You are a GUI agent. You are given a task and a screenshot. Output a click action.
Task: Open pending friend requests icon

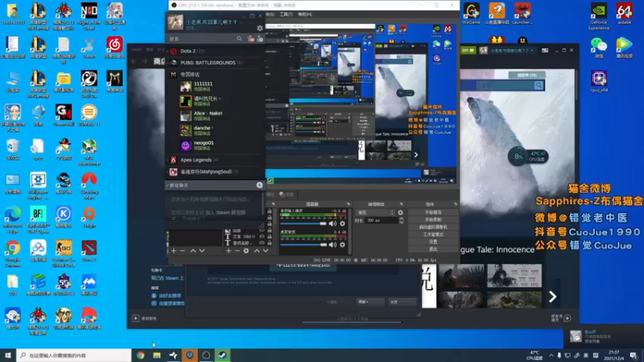click(251, 39)
